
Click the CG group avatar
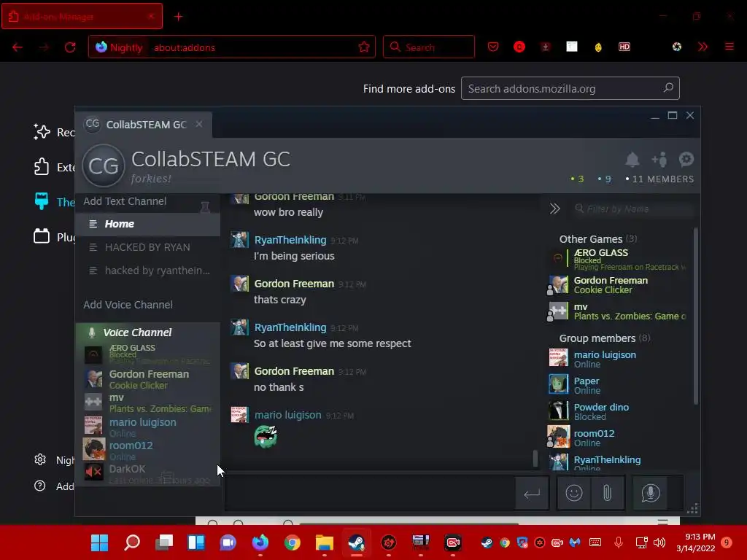(x=104, y=166)
